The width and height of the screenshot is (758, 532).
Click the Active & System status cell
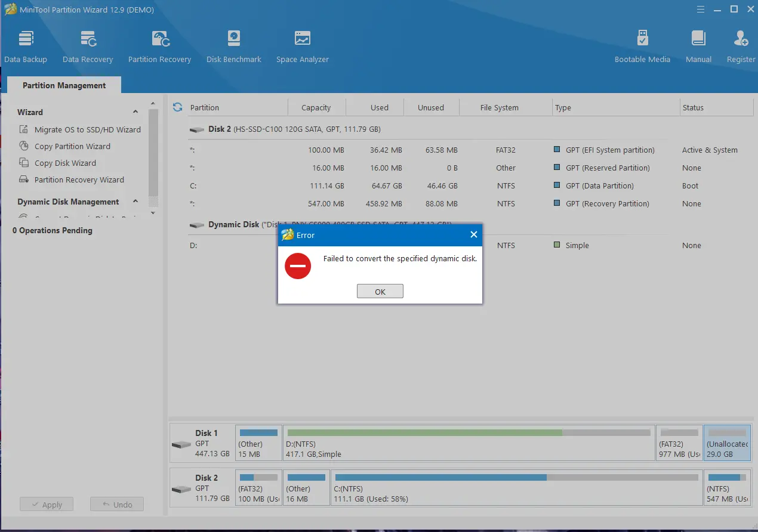710,150
